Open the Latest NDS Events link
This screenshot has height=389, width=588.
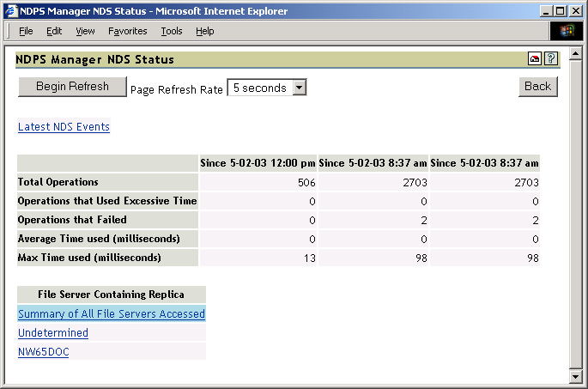pyautogui.click(x=64, y=127)
